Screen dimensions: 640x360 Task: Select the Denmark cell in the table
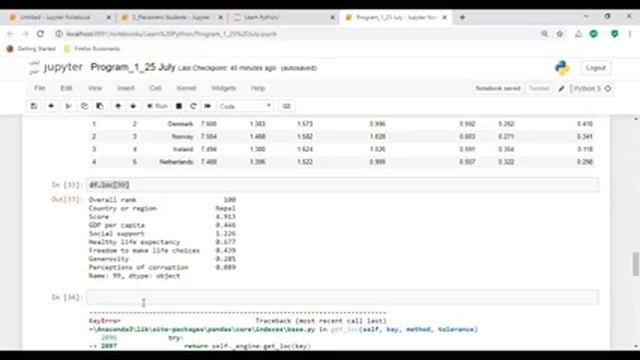click(180, 124)
